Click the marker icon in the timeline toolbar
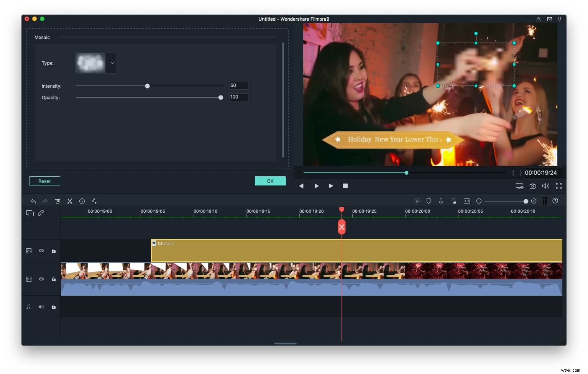Image resolution: width=588 pixels, height=374 pixels. [428, 201]
